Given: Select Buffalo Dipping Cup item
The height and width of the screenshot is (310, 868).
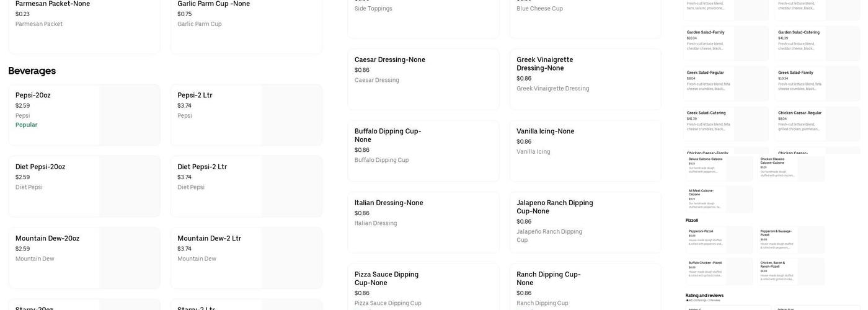Looking at the screenshot, I should pos(423,151).
